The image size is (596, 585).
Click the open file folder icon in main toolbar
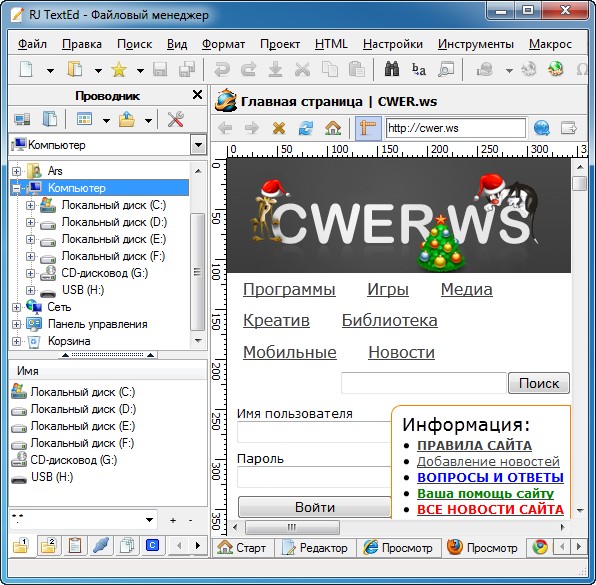coord(75,70)
